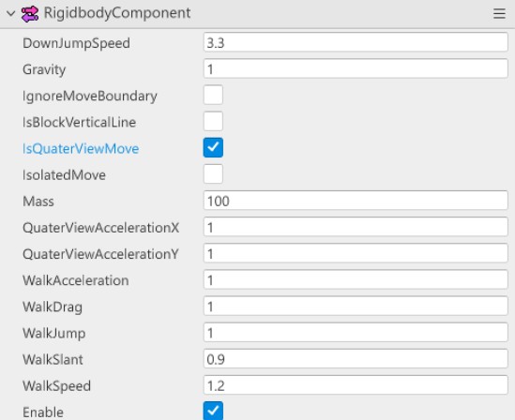
Task: Disable the Enable checkbox
Action: [213, 411]
